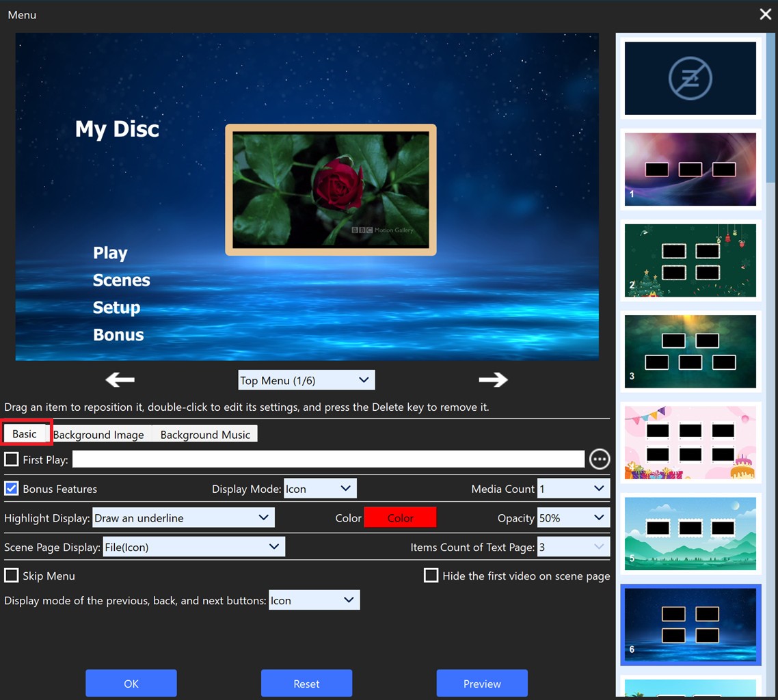Open the Opacity dropdown
The image size is (778, 700).
coord(573,517)
